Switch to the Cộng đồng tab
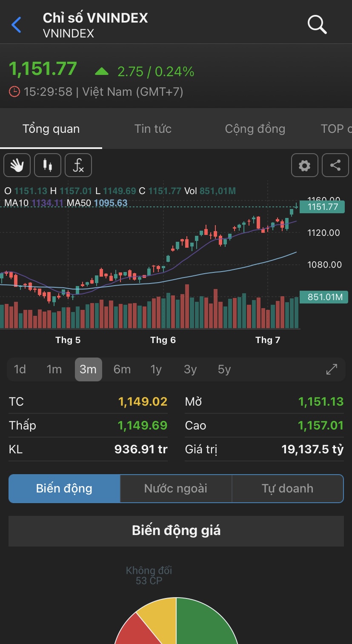352x644 pixels. tap(255, 129)
